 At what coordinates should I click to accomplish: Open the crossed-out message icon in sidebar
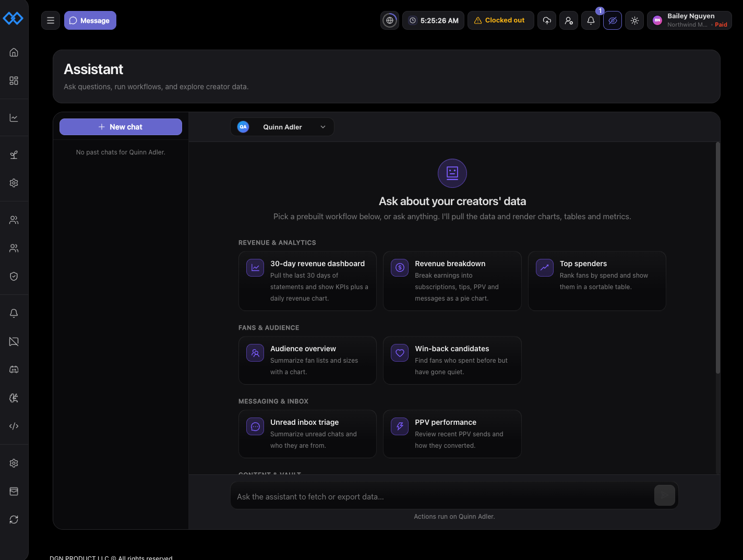point(14,341)
